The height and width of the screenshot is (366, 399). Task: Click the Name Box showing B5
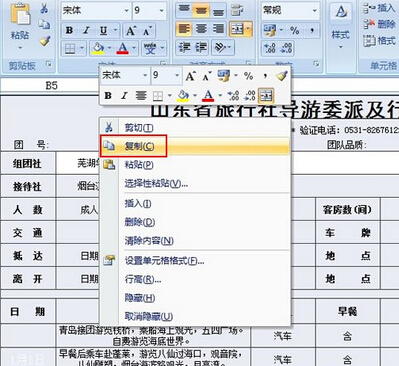51,86
